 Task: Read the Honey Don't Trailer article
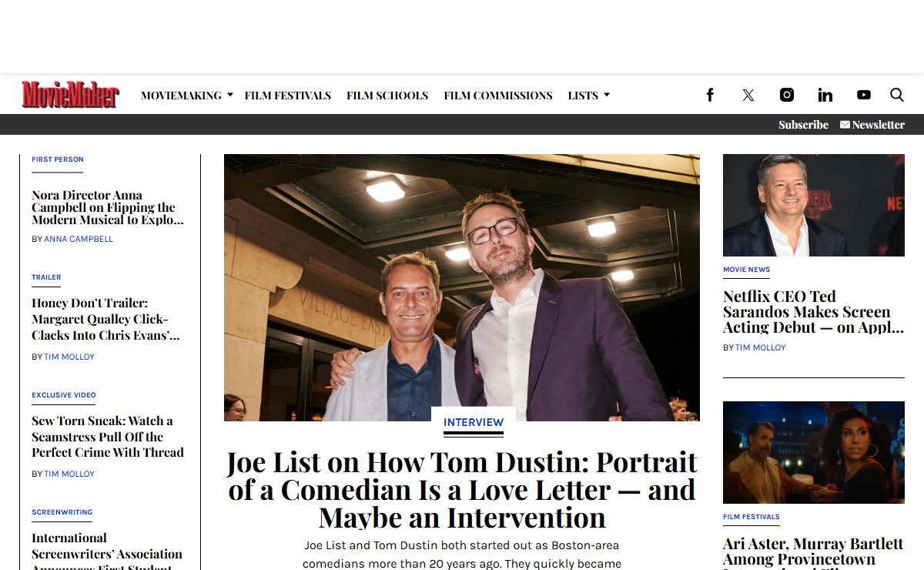coord(105,319)
